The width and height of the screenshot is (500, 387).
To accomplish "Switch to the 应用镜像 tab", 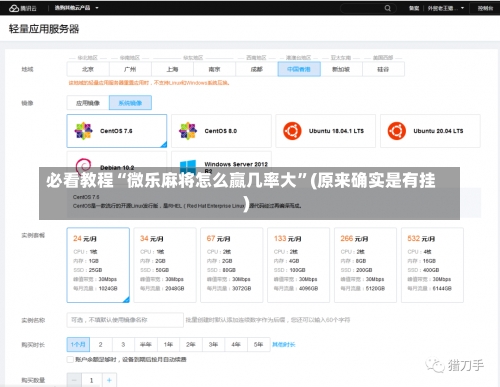I will [x=88, y=103].
